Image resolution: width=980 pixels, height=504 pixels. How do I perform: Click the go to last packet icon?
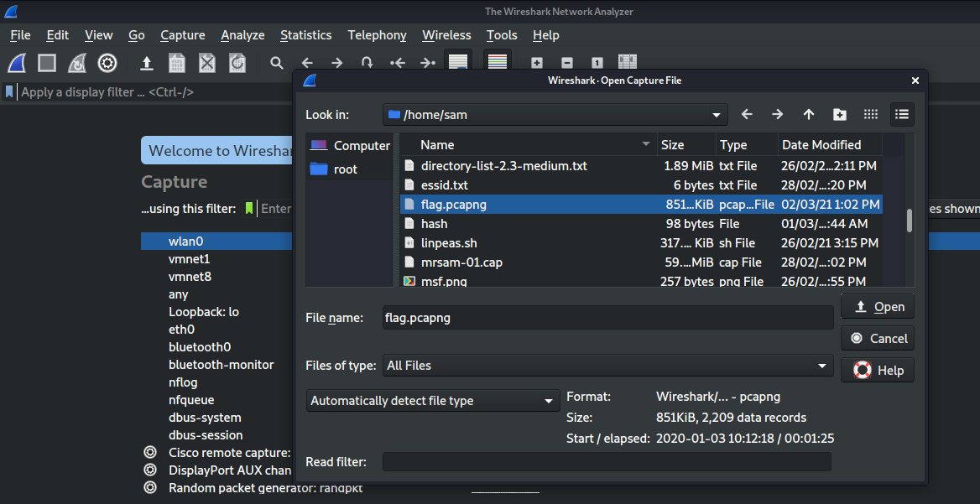(428, 62)
